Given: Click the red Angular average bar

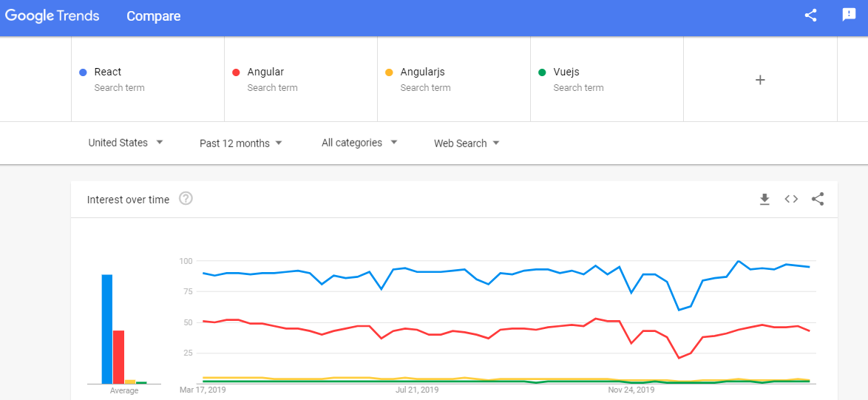Looking at the screenshot, I should click(x=118, y=357).
